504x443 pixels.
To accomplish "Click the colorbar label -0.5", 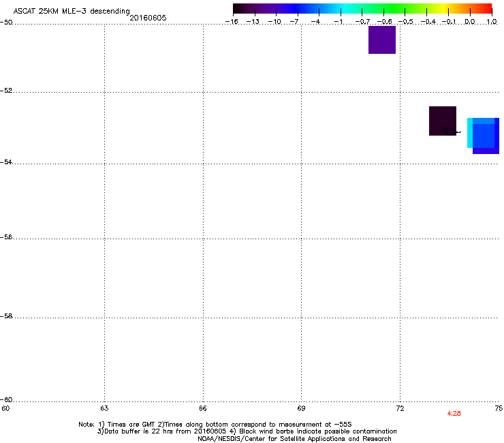I will pos(406,22).
